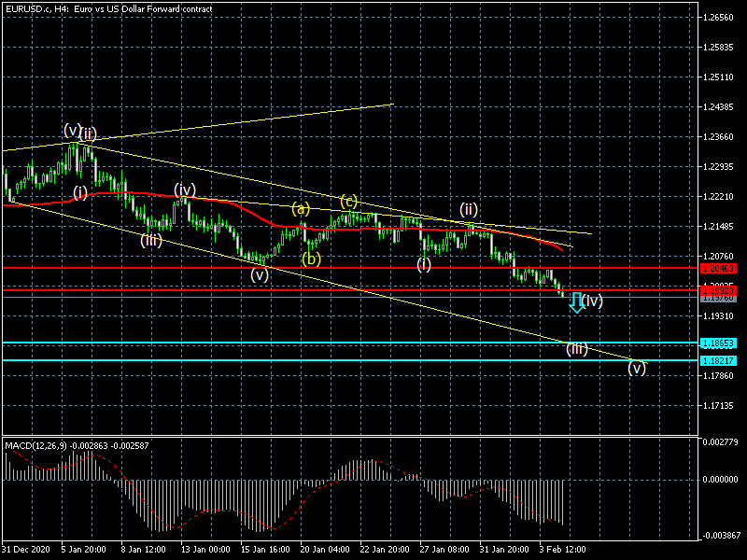This screenshot has height=560, width=747.
Task: Select the (ii) label above the 27 Jan high
Action: tap(469, 209)
